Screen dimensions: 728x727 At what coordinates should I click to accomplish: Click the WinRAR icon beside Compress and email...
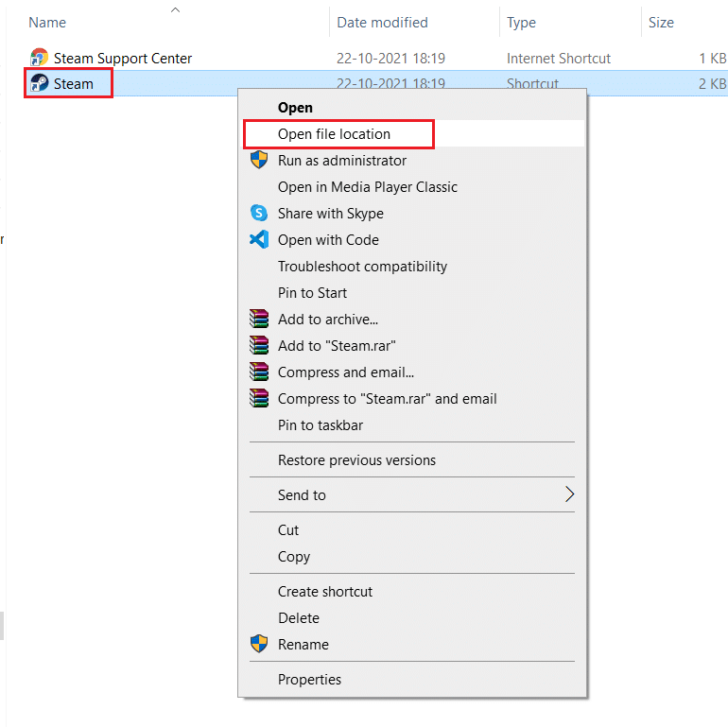[259, 372]
